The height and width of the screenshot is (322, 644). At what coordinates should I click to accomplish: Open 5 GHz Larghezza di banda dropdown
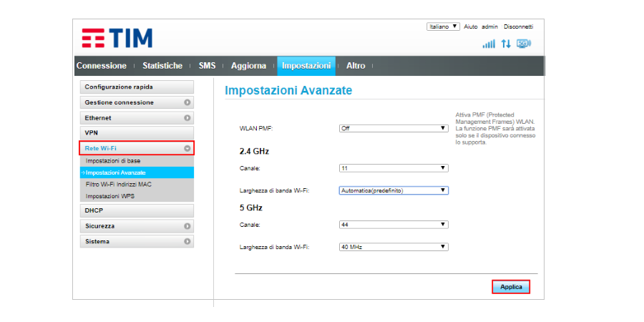pos(394,248)
